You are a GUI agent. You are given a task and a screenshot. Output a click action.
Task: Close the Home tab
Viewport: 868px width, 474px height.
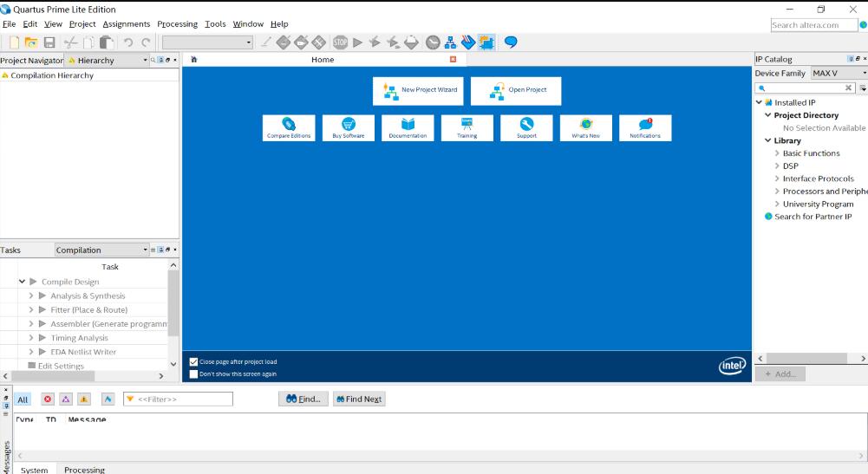[x=453, y=59]
